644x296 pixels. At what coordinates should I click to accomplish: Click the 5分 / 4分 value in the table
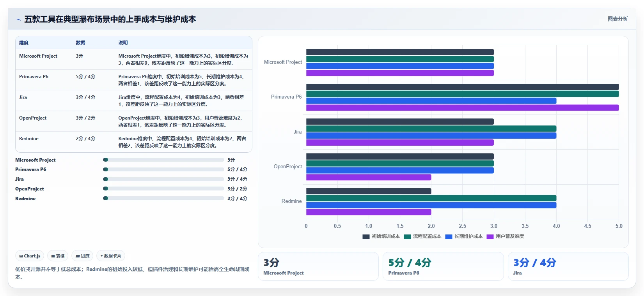point(85,77)
